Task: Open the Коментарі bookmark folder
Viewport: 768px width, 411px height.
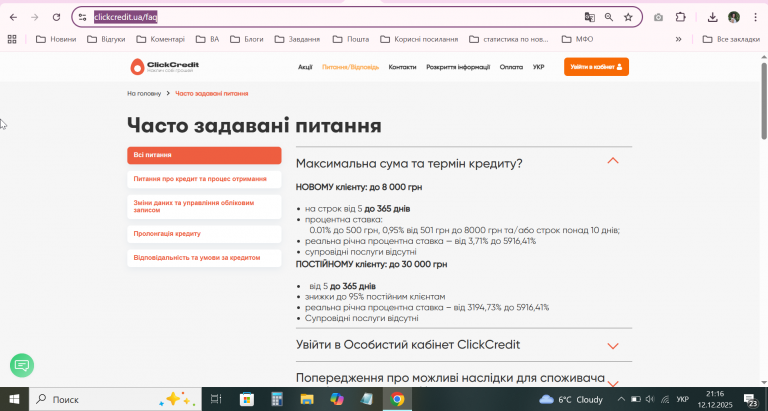Action: (161, 39)
